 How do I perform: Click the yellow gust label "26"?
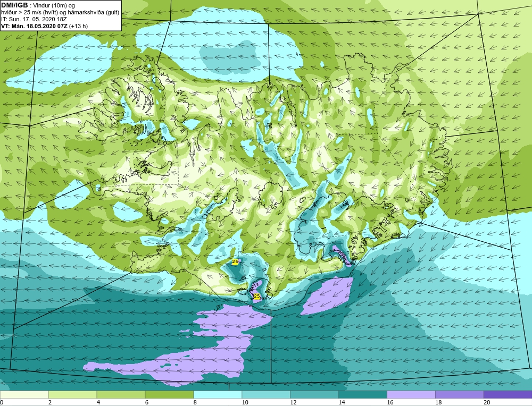click(x=235, y=261)
